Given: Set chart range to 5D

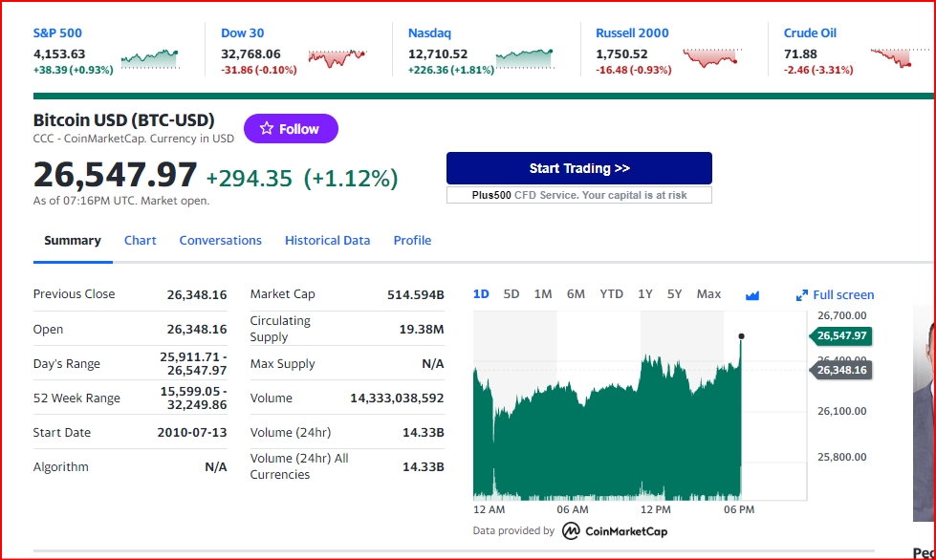Looking at the screenshot, I should (511, 294).
